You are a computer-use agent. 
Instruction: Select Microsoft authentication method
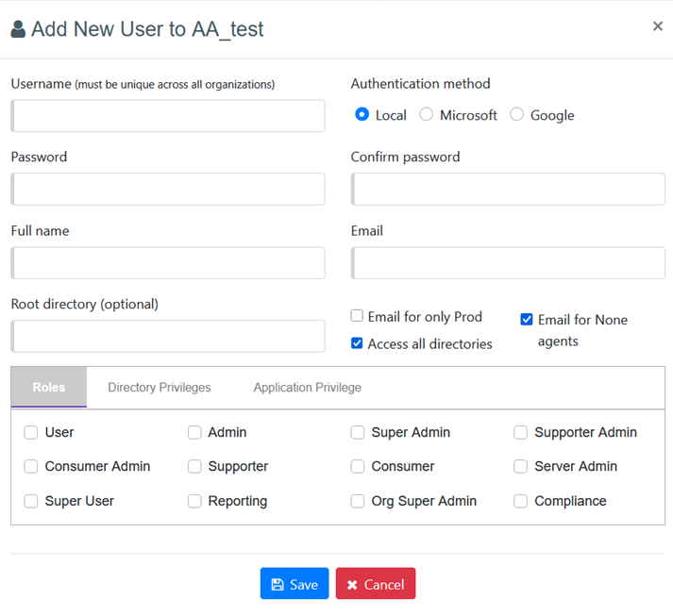click(427, 115)
